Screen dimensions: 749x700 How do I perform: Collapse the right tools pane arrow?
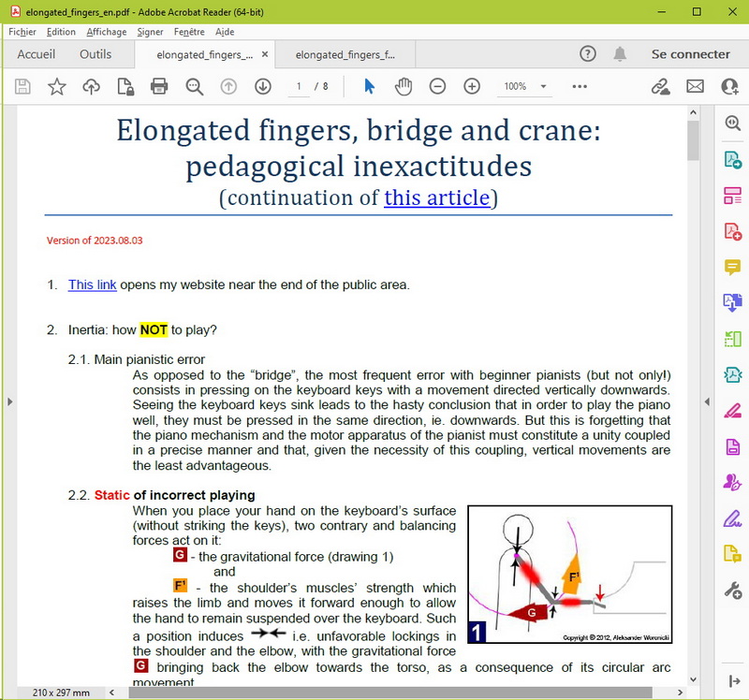coord(708,401)
